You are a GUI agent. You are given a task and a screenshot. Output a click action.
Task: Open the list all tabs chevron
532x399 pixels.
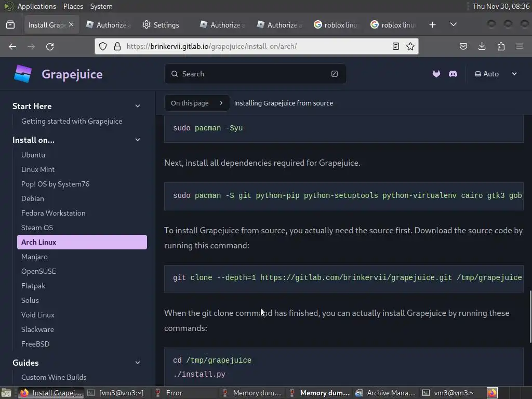[x=453, y=25]
